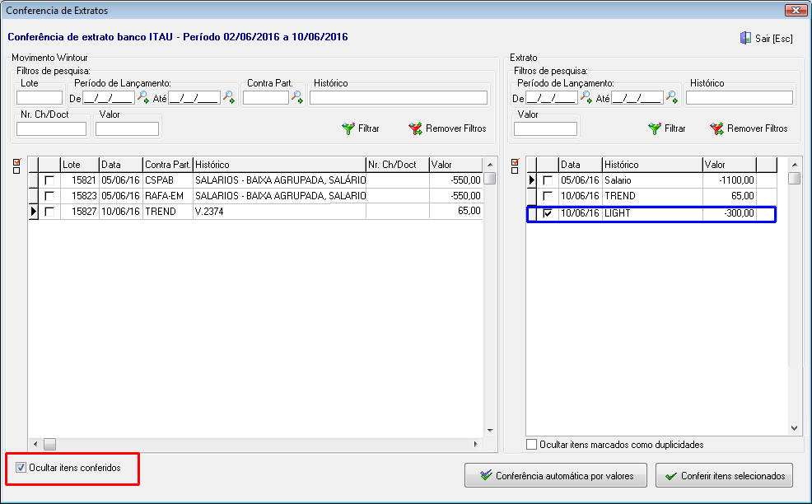Image resolution: width=812 pixels, height=504 pixels.
Task: Select the Extrato 'LIGHT' histórico cell
Action: point(652,213)
